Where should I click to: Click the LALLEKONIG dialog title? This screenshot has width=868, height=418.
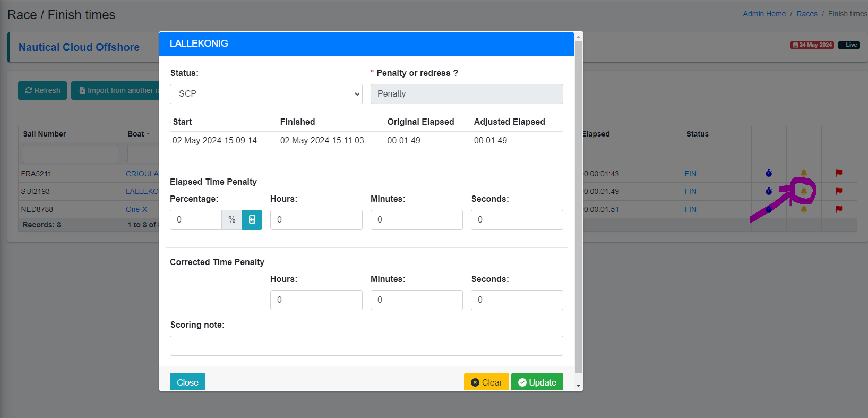[x=199, y=44]
